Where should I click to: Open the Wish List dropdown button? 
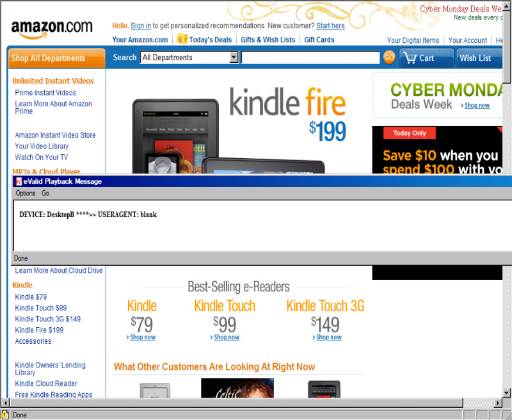[x=479, y=58]
